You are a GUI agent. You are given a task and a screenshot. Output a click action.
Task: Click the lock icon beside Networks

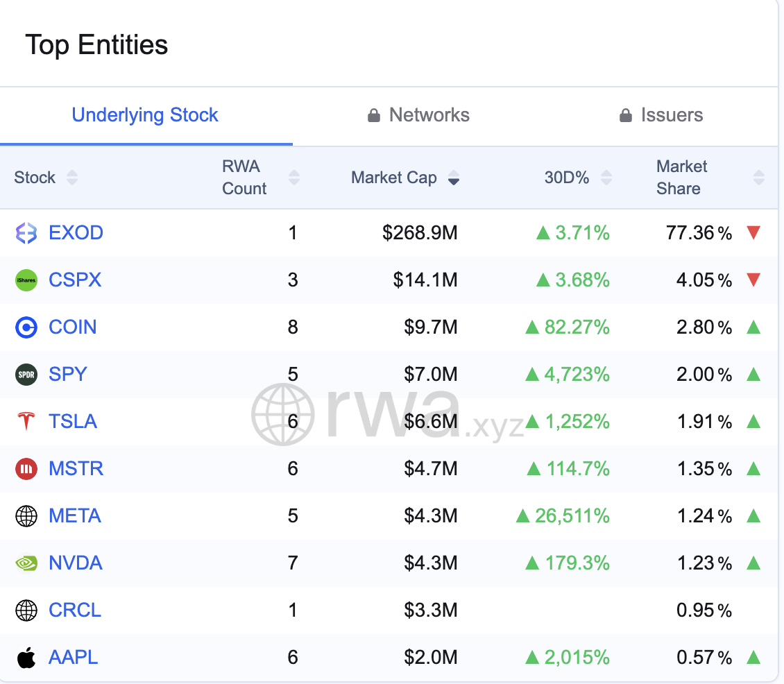click(373, 115)
